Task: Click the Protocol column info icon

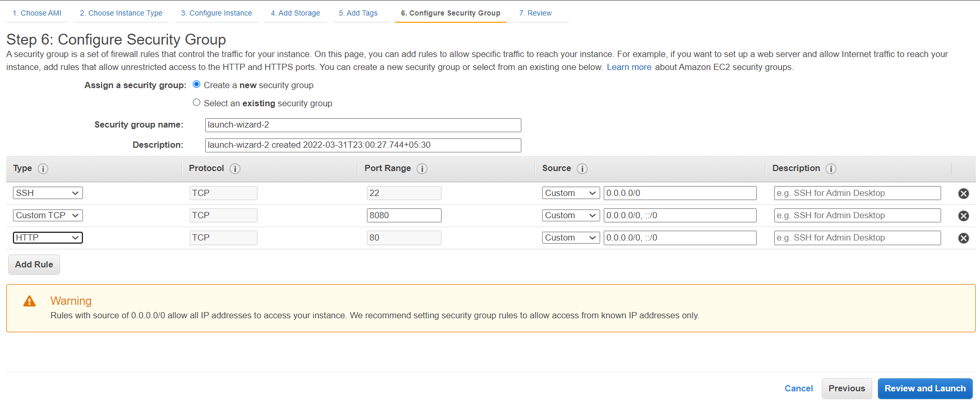Action: pos(235,168)
